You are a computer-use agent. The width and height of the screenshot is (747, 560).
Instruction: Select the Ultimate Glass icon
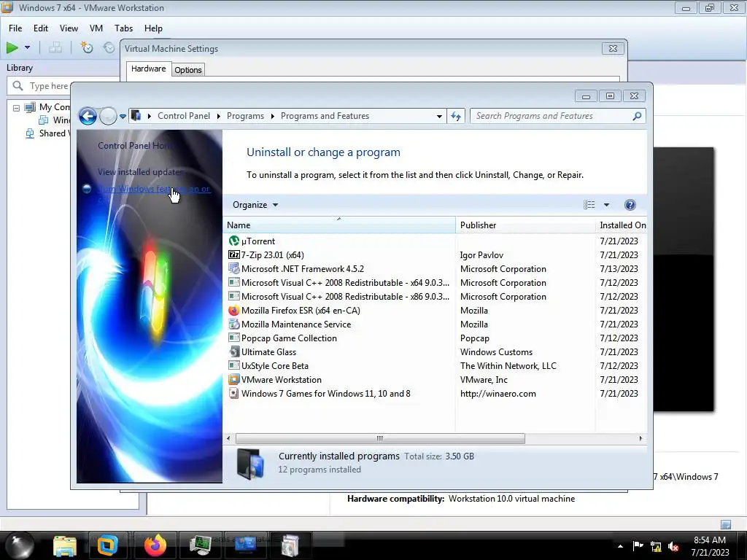[234, 352]
